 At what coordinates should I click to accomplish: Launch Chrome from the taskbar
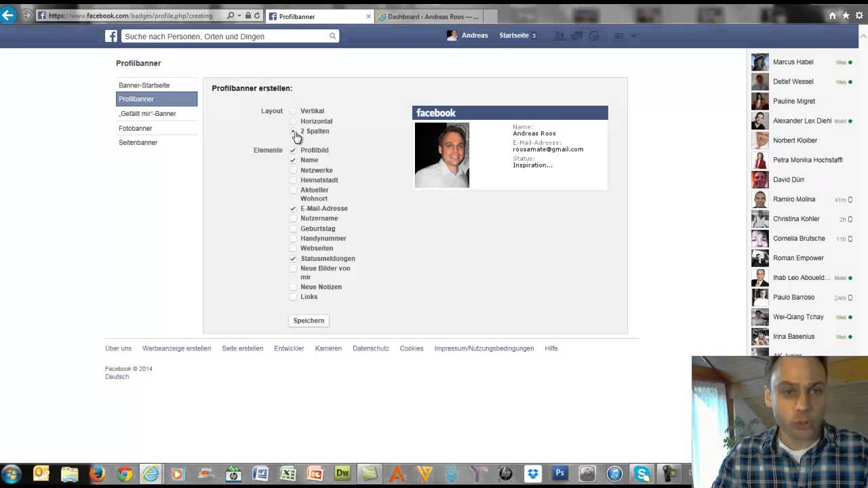tap(124, 474)
